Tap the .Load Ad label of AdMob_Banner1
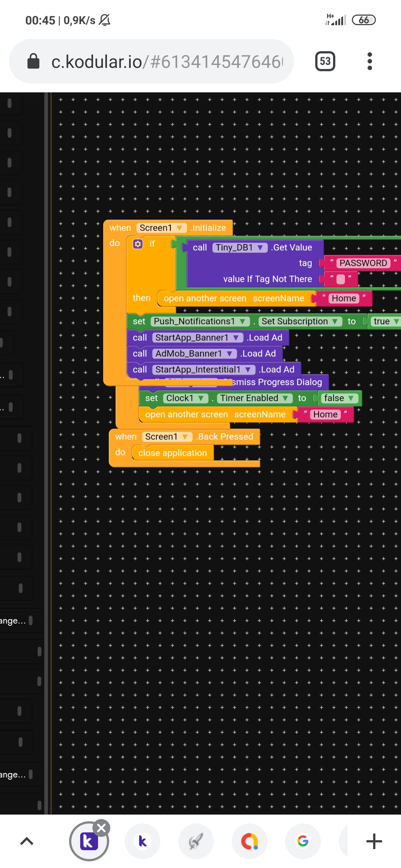This screenshot has width=401, height=868. point(258,354)
